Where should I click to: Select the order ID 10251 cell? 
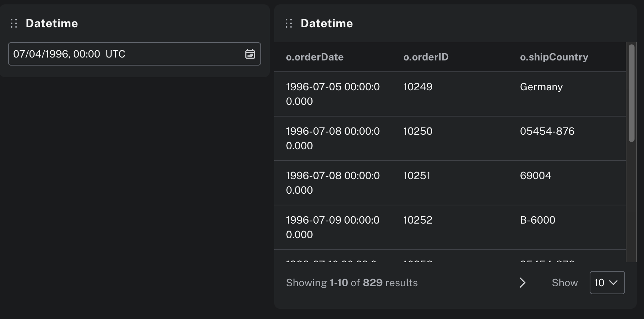pos(416,176)
